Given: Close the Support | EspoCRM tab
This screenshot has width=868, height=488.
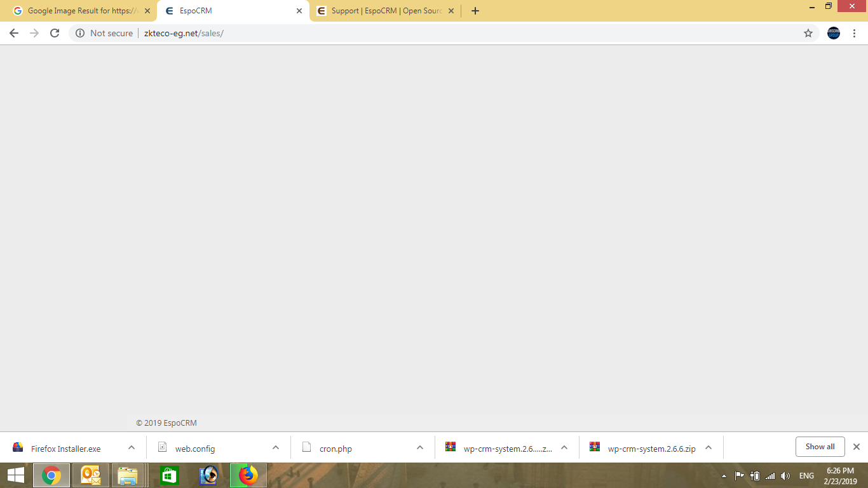Looking at the screenshot, I should (x=451, y=11).
